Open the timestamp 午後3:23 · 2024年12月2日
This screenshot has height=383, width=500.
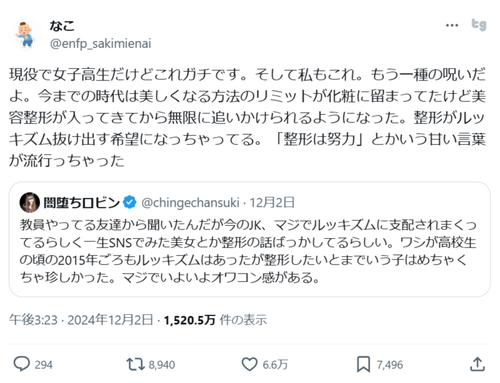(81, 320)
